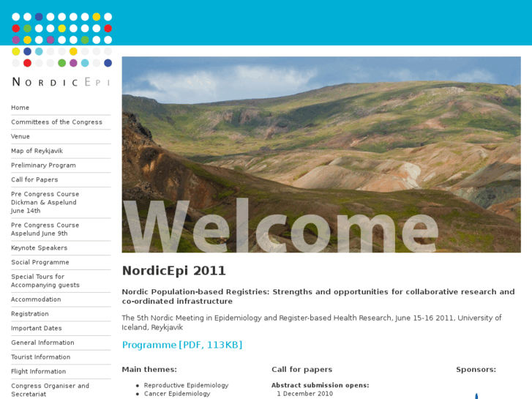Viewport: 532px width, 399px height.
Task: Open Pre Congress Course Dickman & Aspelund
Action: click(45, 202)
